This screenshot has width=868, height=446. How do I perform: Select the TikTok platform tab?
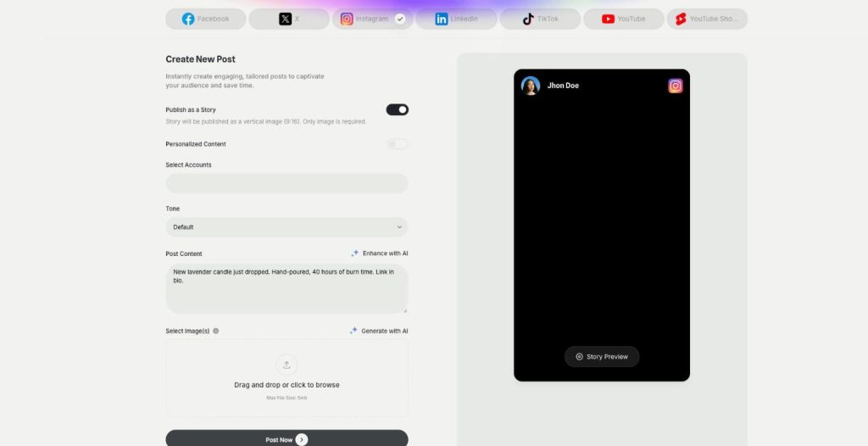tap(540, 19)
